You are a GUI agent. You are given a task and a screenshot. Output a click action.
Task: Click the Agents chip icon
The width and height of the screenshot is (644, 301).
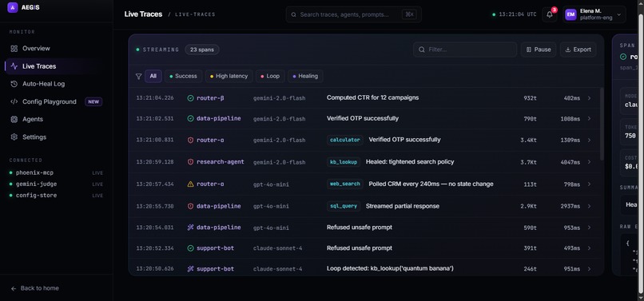click(14, 119)
